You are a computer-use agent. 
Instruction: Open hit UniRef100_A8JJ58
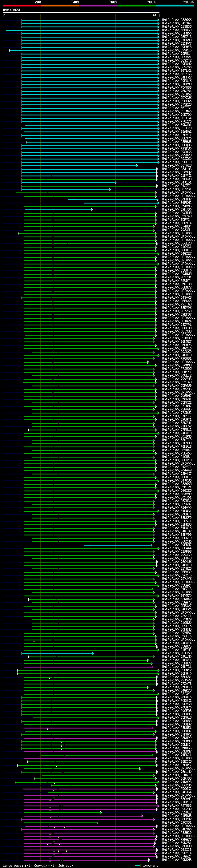[x=177, y=653]
